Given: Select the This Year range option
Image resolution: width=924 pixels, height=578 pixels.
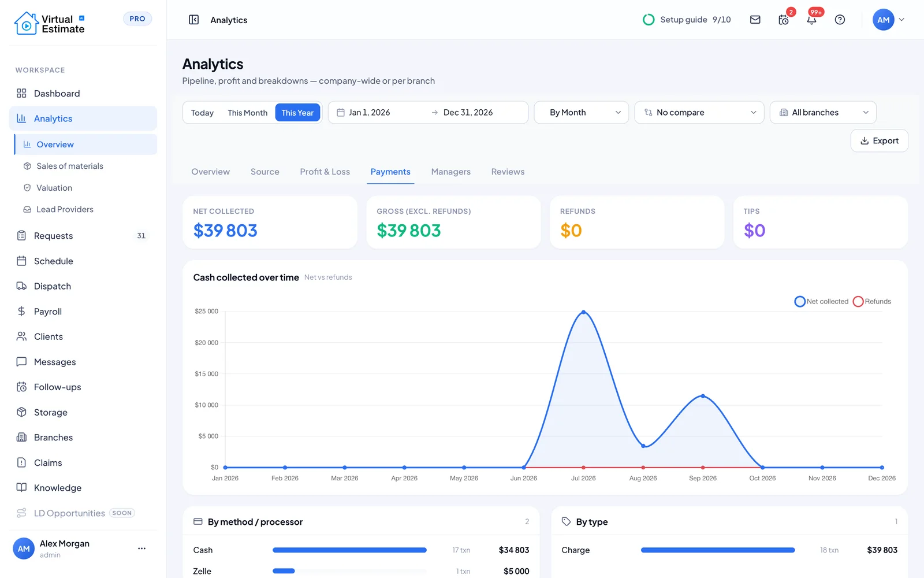Looking at the screenshot, I should (x=297, y=113).
